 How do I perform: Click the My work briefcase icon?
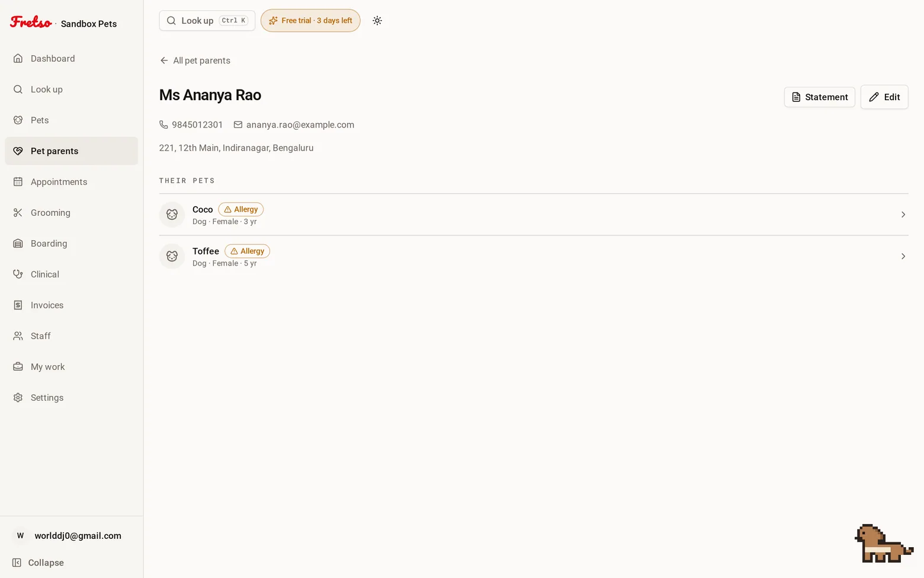(18, 367)
